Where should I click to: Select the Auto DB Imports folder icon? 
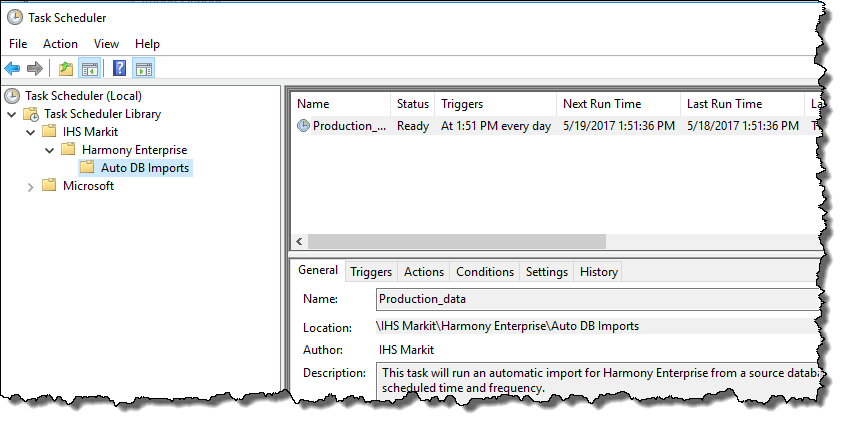click(x=87, y=168)
